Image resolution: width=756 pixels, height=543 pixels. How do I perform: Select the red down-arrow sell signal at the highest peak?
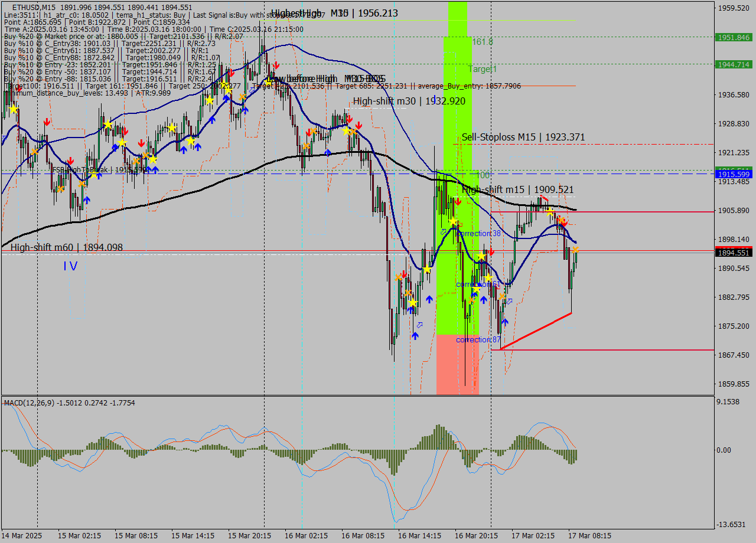(x=275, y=64)
